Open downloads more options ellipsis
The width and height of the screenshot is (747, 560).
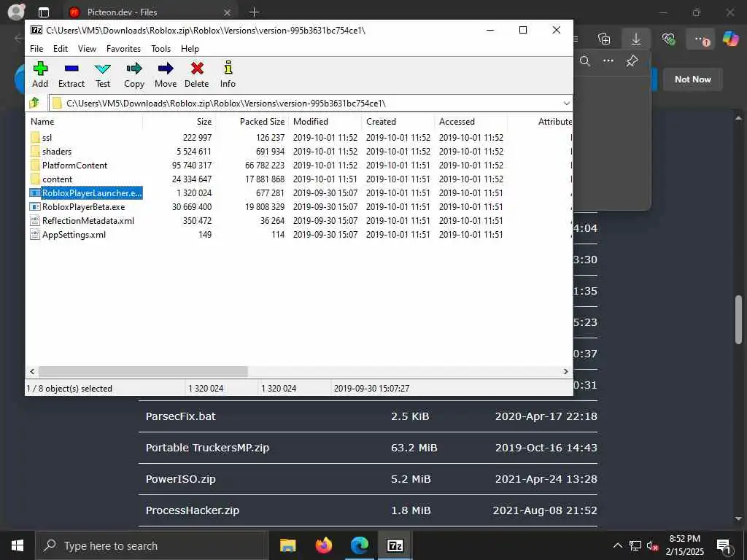608,61
